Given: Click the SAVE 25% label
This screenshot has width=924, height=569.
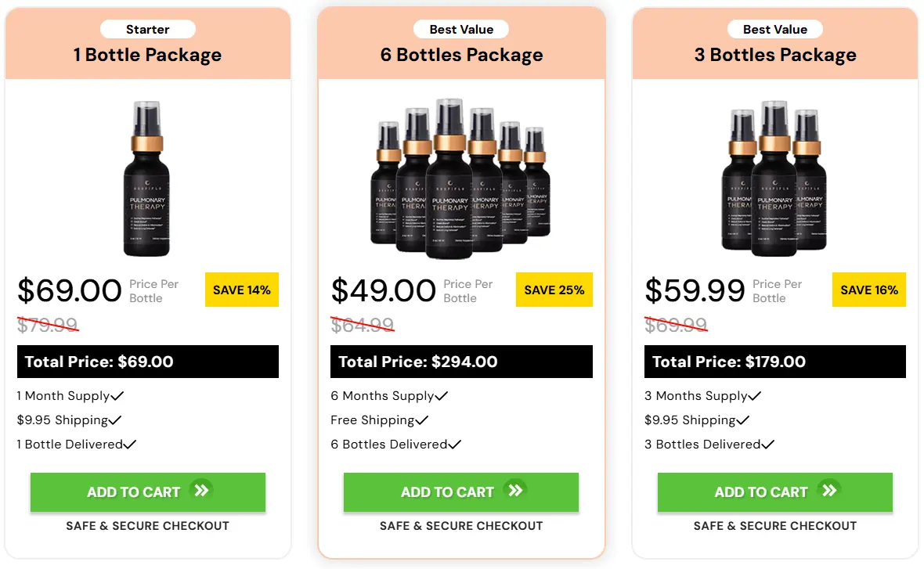Looking at the screenshot, I should point(554,290).
